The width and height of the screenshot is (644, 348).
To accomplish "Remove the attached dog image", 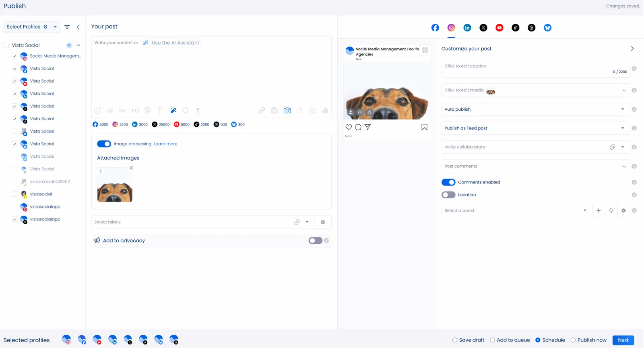I will [x=131, y=168].
